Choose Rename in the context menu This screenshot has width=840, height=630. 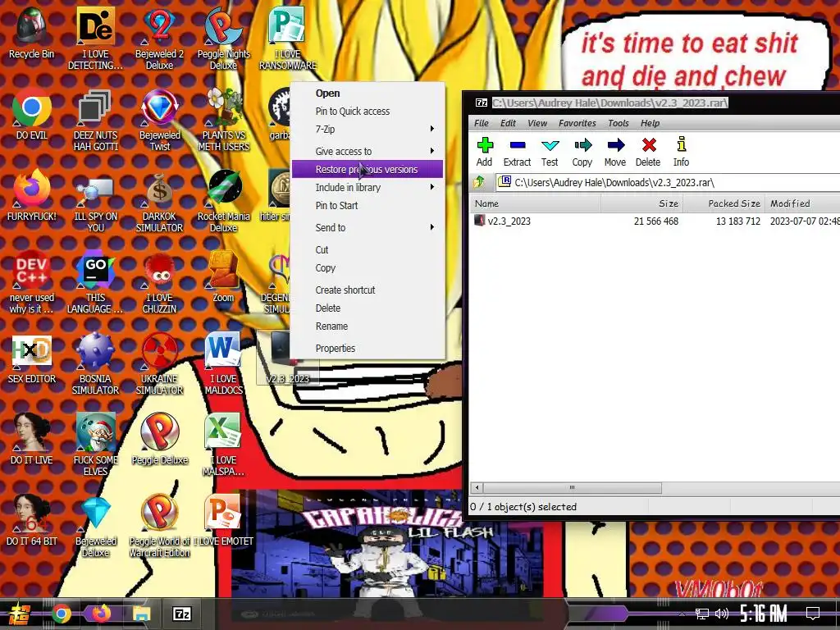[367, 326]
